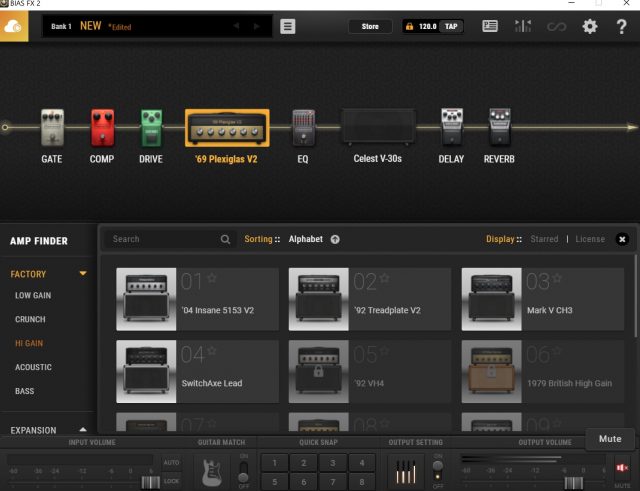Select LOW GAIN category

tap(33, 295)
